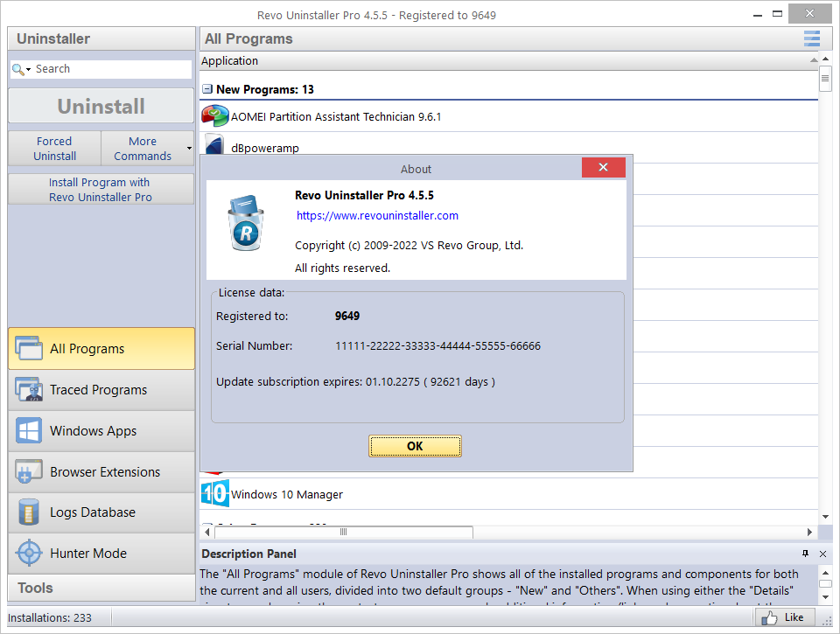Click the program list vertical scrollbar thumb

click(825, 79)
